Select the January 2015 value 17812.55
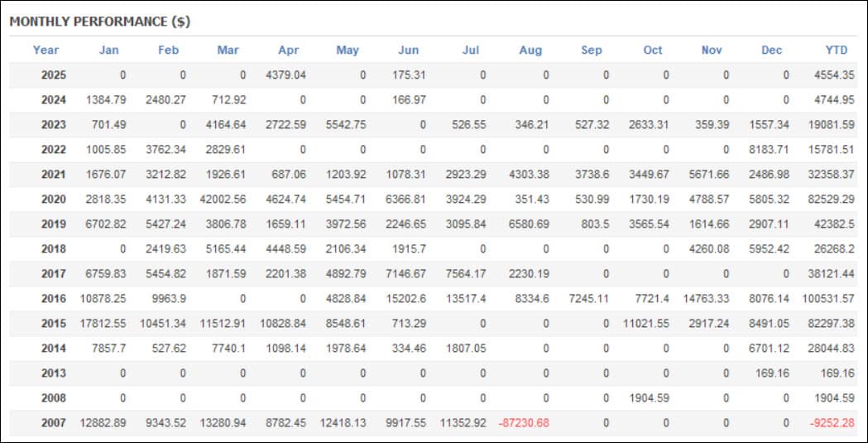This screenshot has height=443, width=868. (x=103, y=324)
